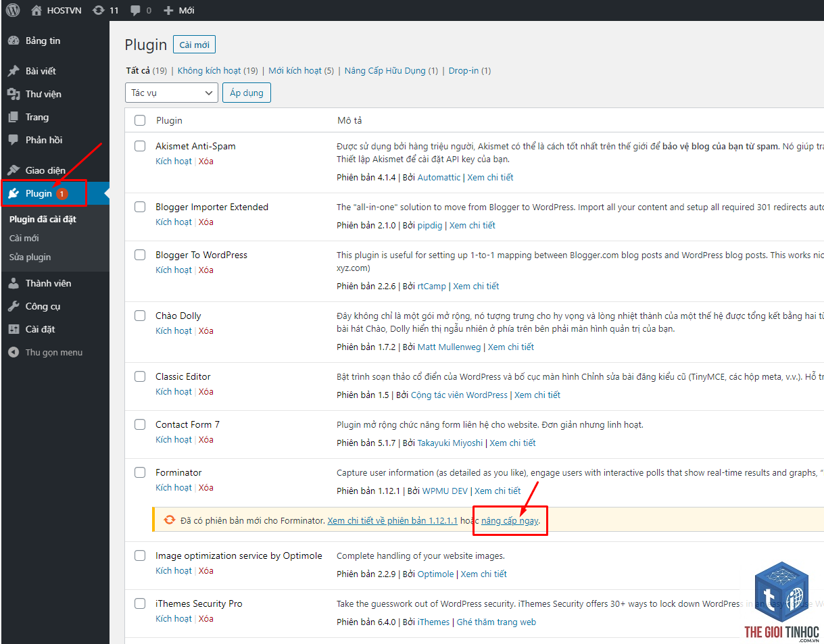Open the Sửa plugin submenu item

pos(30,257)
